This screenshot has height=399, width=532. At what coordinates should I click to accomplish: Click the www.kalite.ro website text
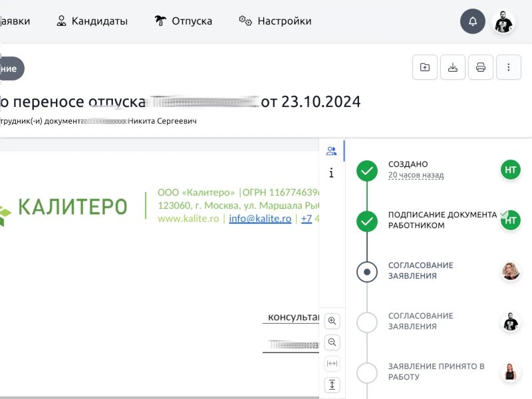click(188, 219)
